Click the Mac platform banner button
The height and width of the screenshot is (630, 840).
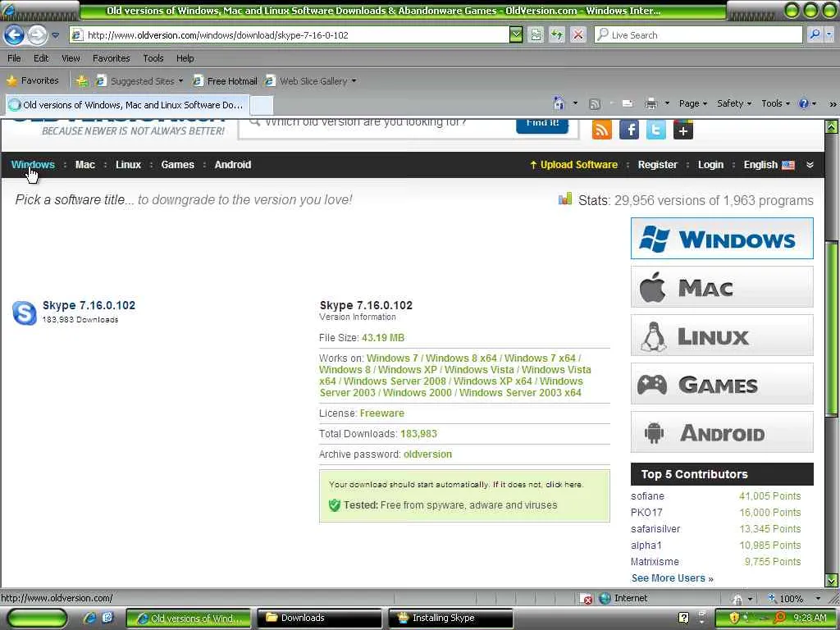tap(722, 287)
